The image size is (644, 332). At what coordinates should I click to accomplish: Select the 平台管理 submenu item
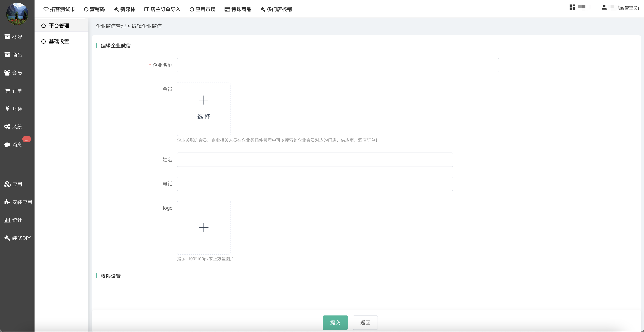(59, 26)
